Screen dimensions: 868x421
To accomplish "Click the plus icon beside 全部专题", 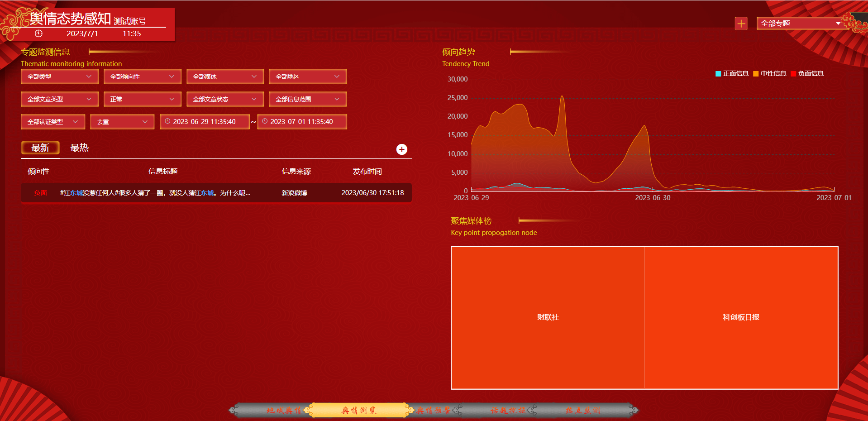I will (741, 24).
